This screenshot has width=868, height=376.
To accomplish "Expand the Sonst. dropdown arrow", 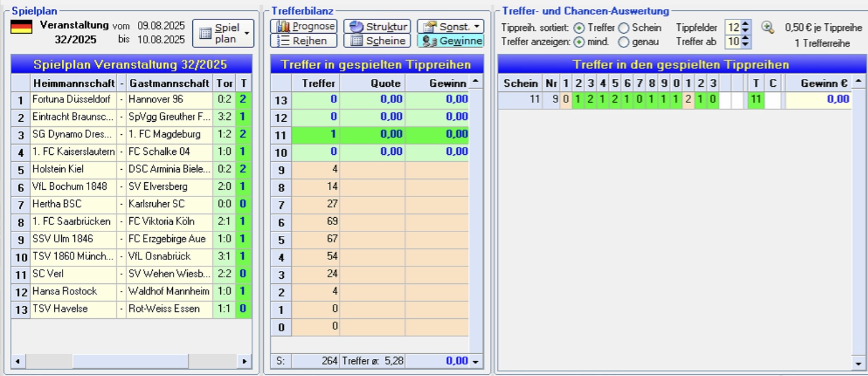I will pyautogui.click(x=478, y=26).
